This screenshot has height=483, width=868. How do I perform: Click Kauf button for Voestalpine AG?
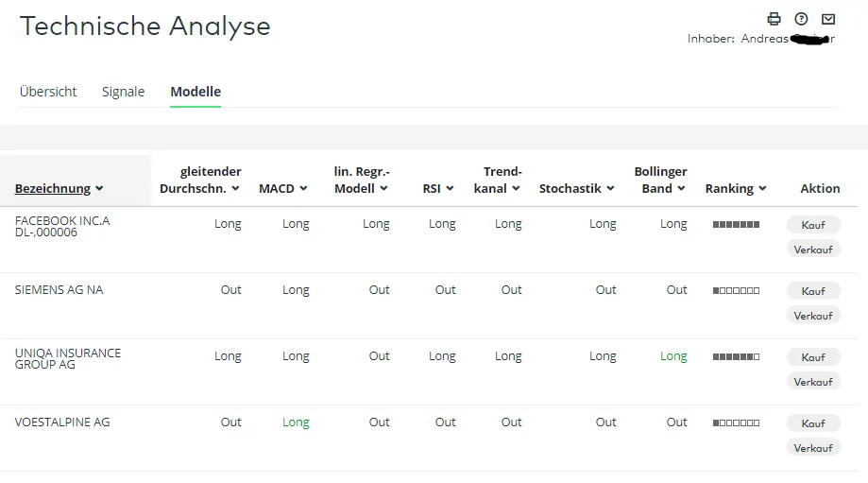click(813, 423)
